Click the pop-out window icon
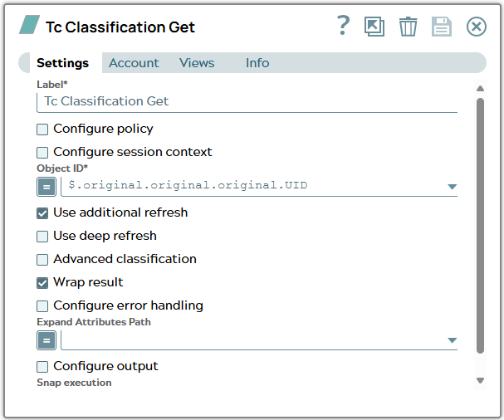Viewport: 504px width, 420px height. 374,27
